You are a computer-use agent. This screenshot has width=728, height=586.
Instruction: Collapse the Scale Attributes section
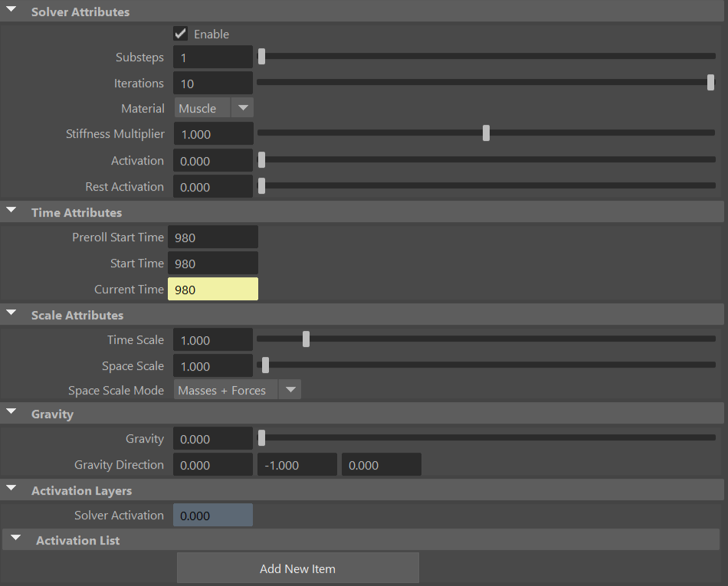pyautogui.click(x=11, y=314)
